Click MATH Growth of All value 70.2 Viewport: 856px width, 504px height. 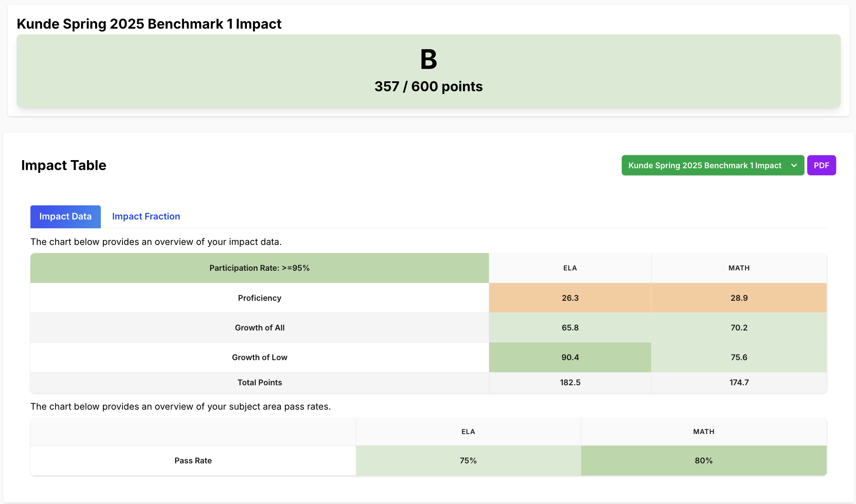coord(739,328)
